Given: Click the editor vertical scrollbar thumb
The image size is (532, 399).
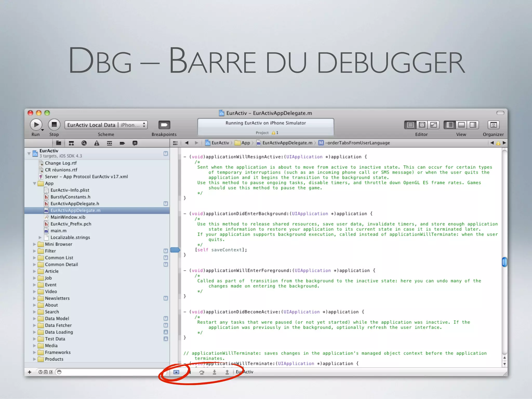Looking at the screenshot, I should point(504,262).
